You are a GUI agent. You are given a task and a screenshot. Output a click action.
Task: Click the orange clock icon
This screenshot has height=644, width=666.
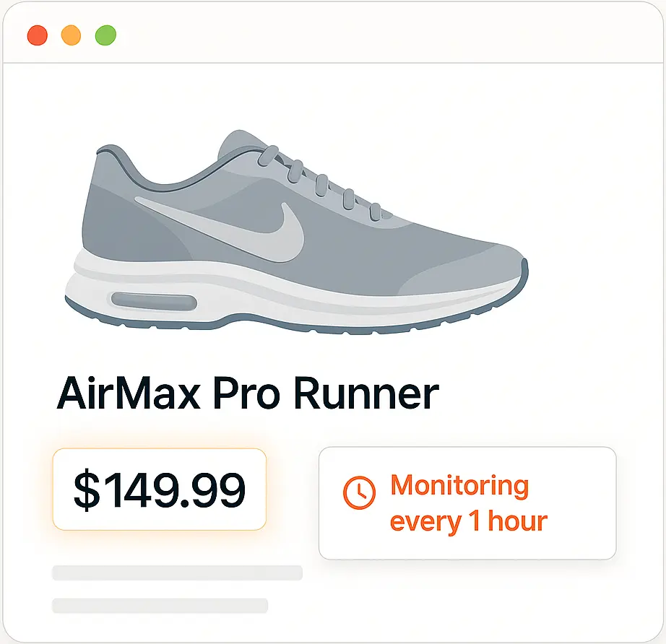359,493
